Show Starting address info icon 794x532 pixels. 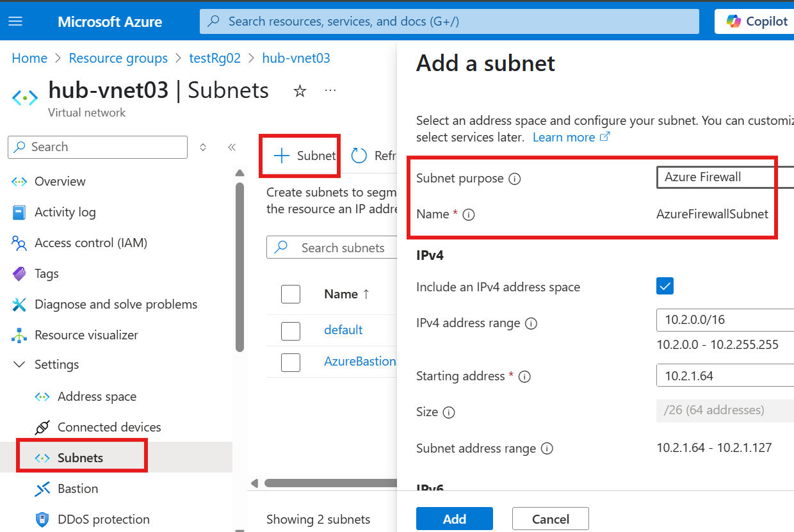[x=524, y=377]
